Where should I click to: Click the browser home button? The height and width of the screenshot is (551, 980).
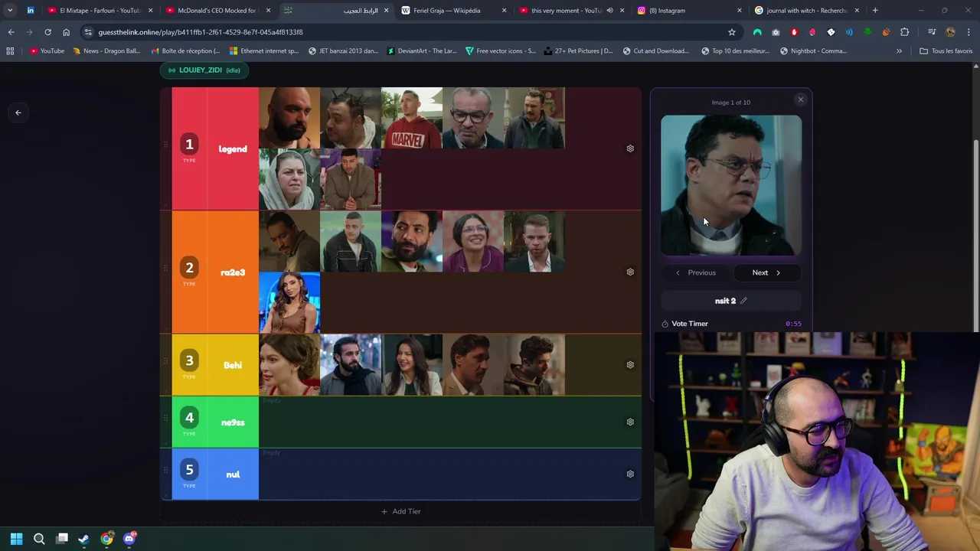tap(66, 32)
